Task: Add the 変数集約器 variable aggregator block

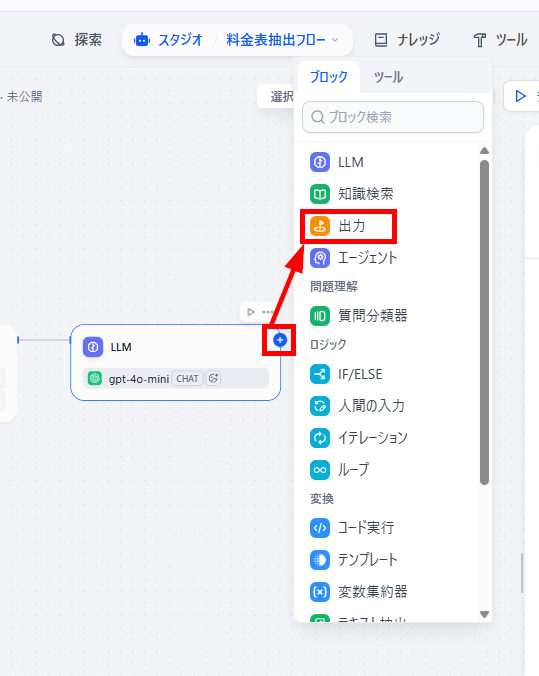Action: [390, 592]
